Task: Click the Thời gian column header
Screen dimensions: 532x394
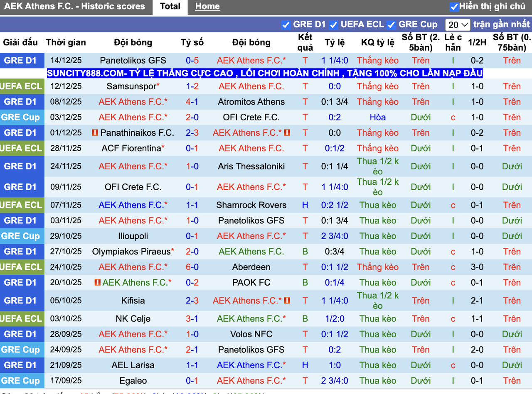Action: coord(66,42)
